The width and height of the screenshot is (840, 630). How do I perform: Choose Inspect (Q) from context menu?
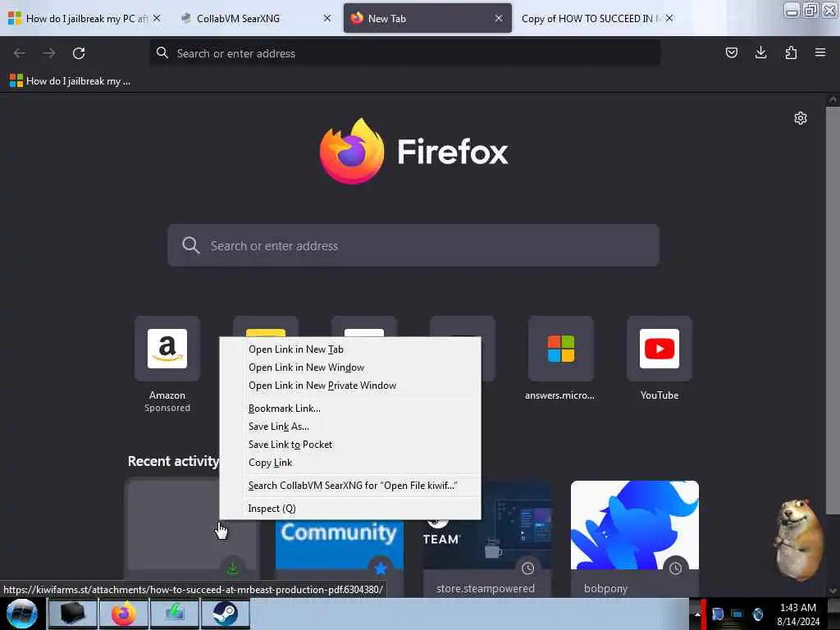point(350,509)
